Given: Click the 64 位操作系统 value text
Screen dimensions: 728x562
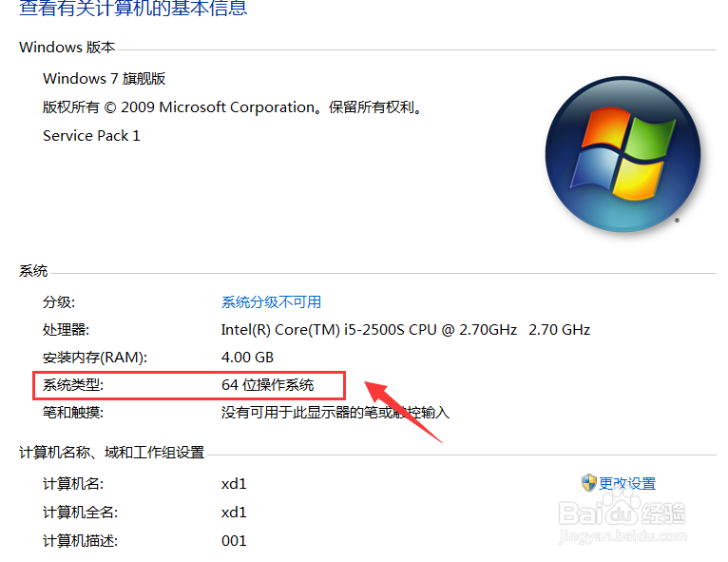Looking at the screenshot, I should [x=267, y=385].
